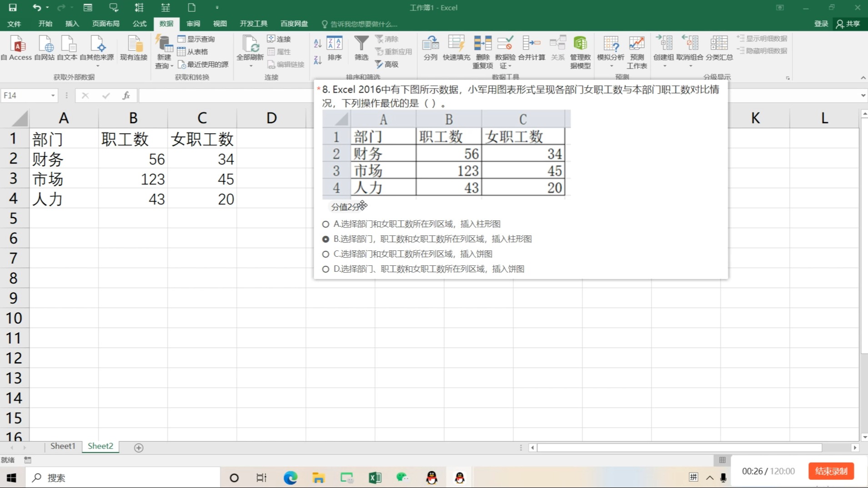Click the Share (共享) button
The image size is (868, 488).
[x=848, y=24]
